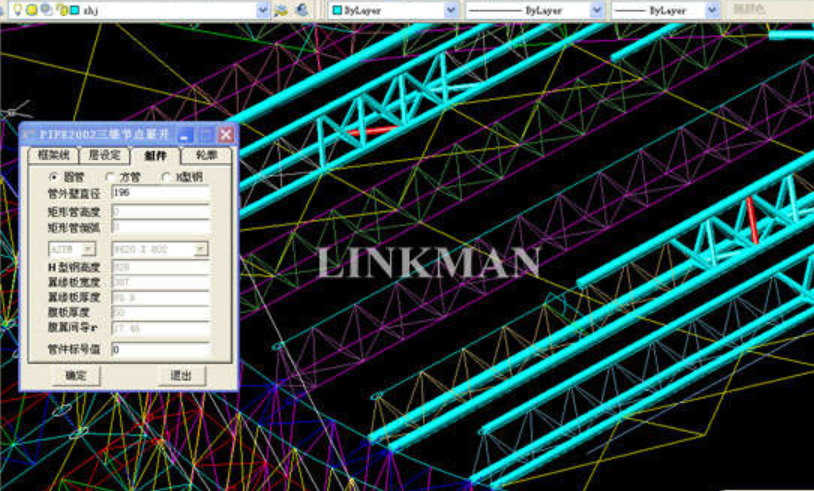
Task: Toggle the viewport freeze icon for layer zhj
Action: pyautogui.click(x=47, y=9)
